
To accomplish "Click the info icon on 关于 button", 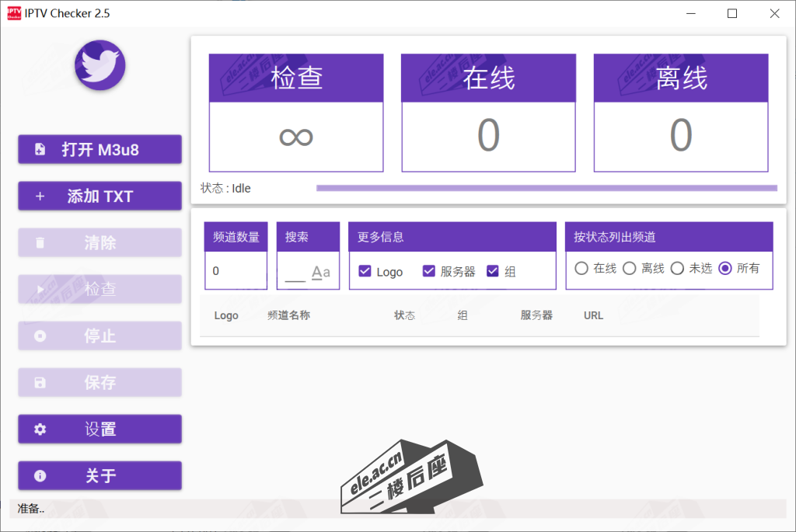I will click(x=40, y=476).
